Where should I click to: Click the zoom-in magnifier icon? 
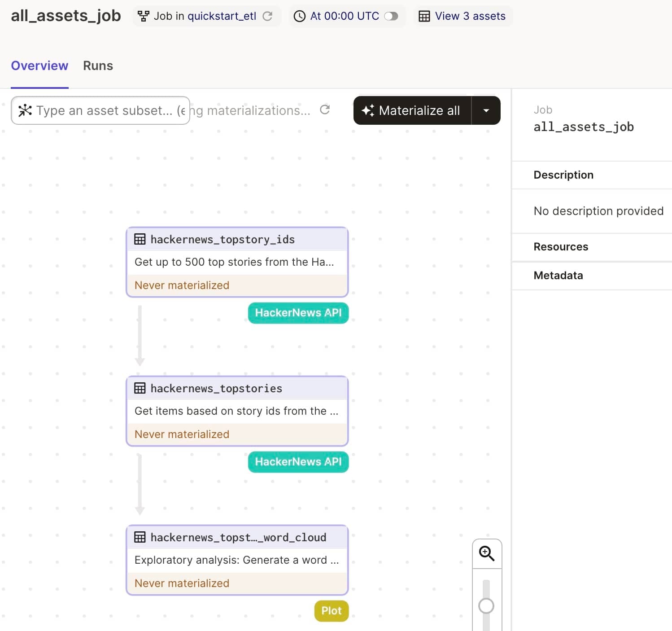pos(487,554)
